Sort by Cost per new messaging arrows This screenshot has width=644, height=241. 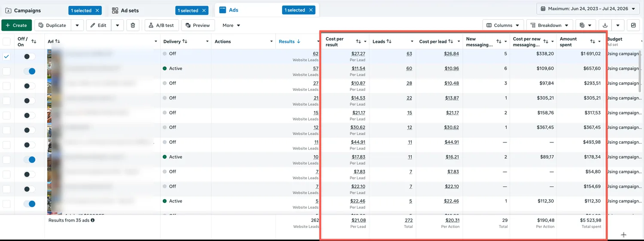point(546,42)
